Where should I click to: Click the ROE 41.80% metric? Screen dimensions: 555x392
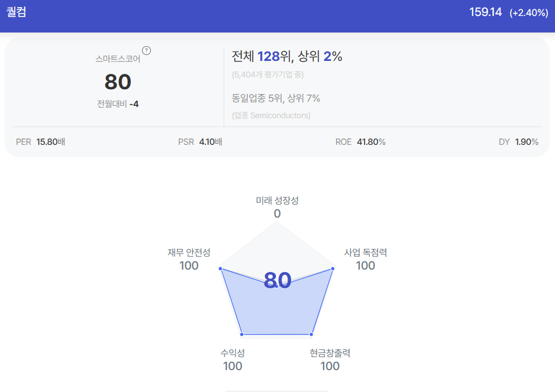click(360, 142)
